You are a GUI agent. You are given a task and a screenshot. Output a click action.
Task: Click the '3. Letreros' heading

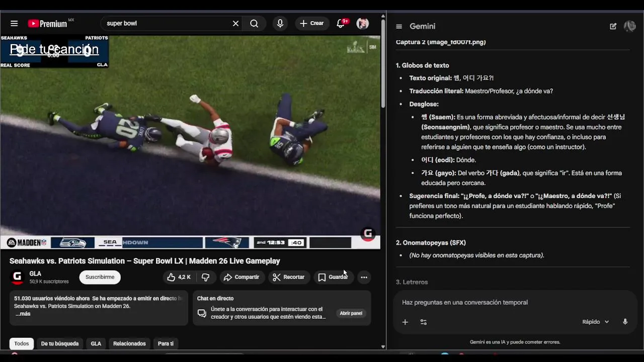412,283
